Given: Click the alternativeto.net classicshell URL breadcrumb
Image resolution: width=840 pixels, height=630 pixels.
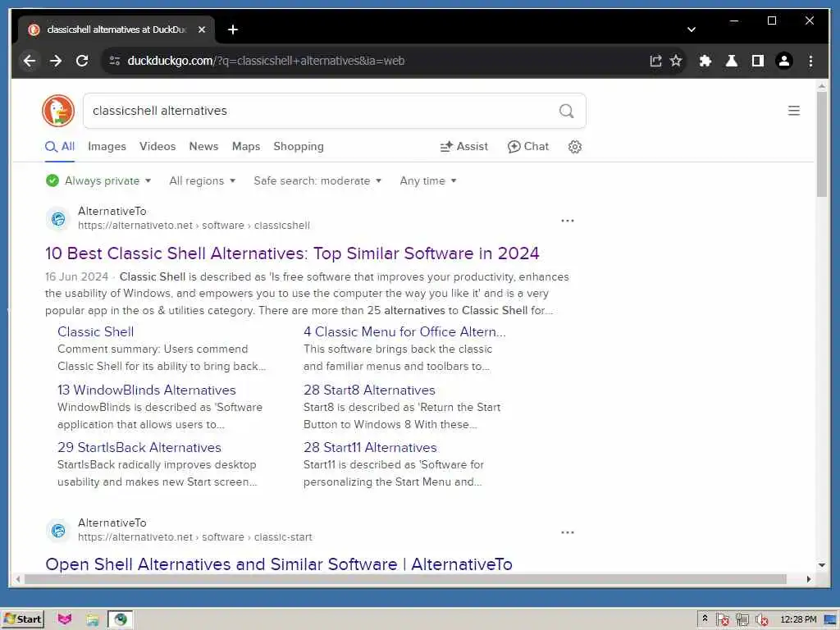Looking at the screenshot, I should click(194, 226).
